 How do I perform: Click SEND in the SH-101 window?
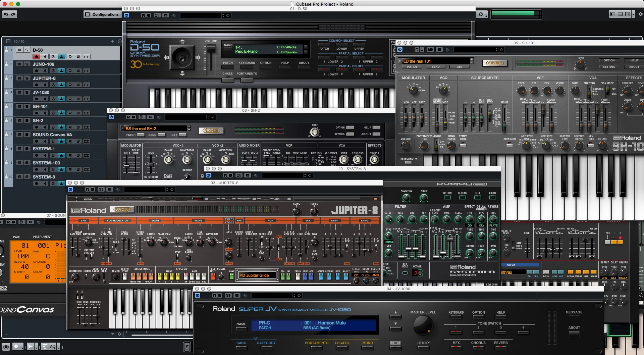435,67
